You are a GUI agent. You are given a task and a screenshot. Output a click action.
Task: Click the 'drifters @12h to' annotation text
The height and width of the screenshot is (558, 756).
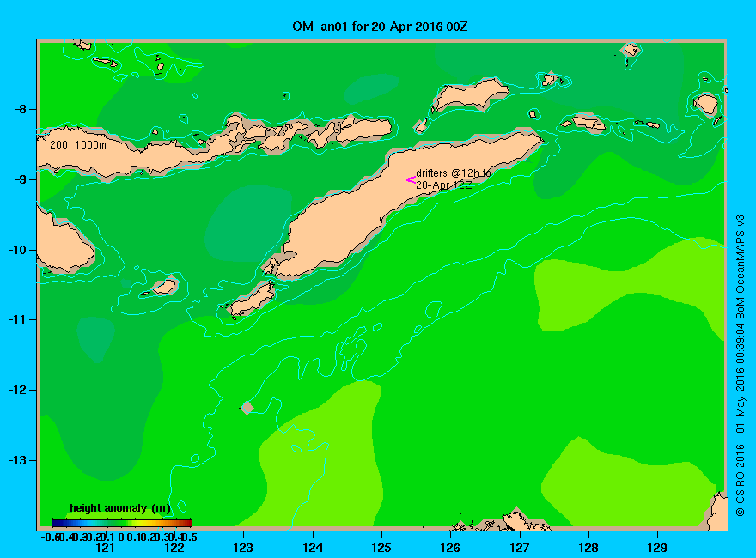tap(454, 173)
